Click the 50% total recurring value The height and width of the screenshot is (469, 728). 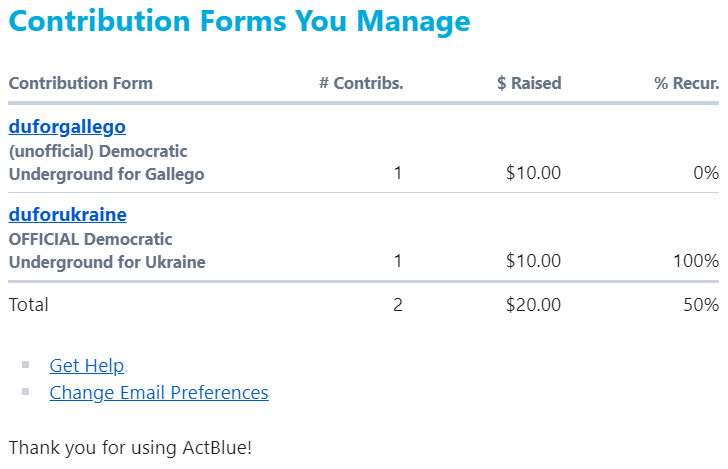pos(701,305)
